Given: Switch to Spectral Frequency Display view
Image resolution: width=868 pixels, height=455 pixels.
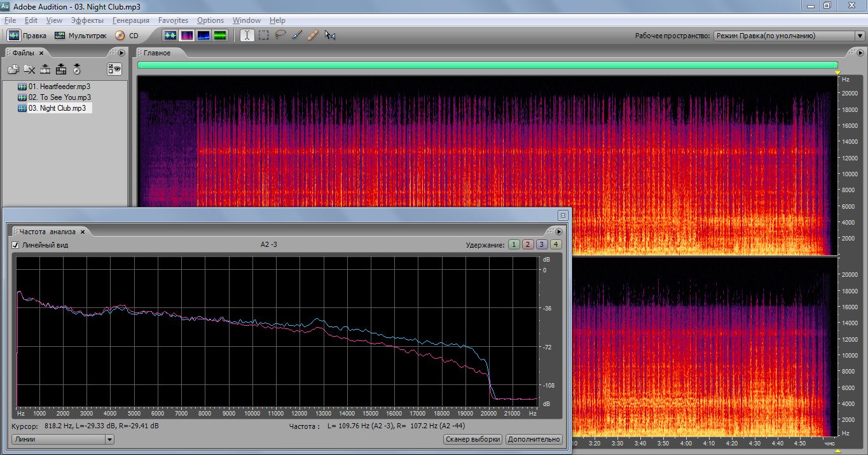Looking at the screenshot, I should coord(187,36).
